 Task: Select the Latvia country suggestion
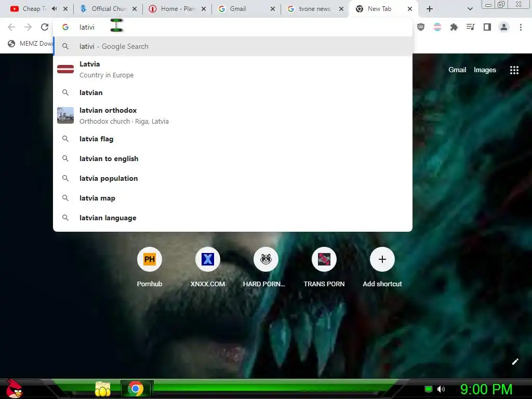(233, 69)
